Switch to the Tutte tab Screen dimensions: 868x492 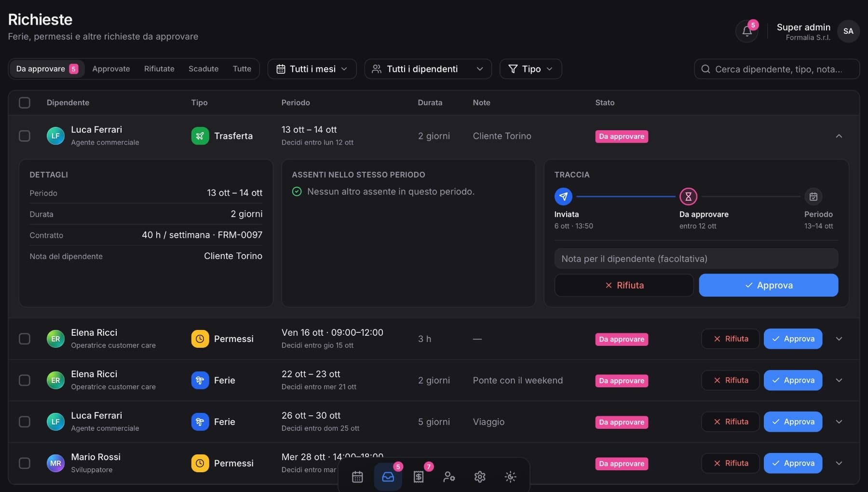242,69
